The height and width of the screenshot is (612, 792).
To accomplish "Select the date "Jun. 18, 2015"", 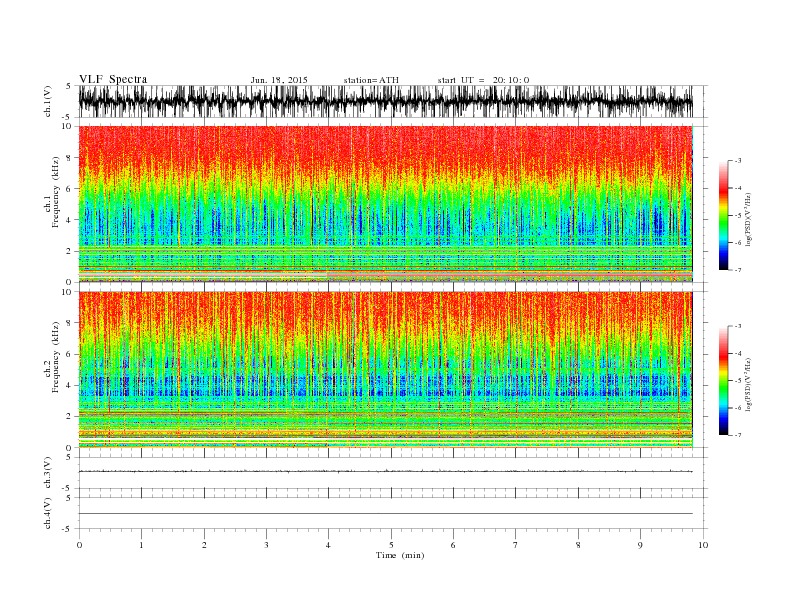I will pyautogui.click(x=279, y=80).
